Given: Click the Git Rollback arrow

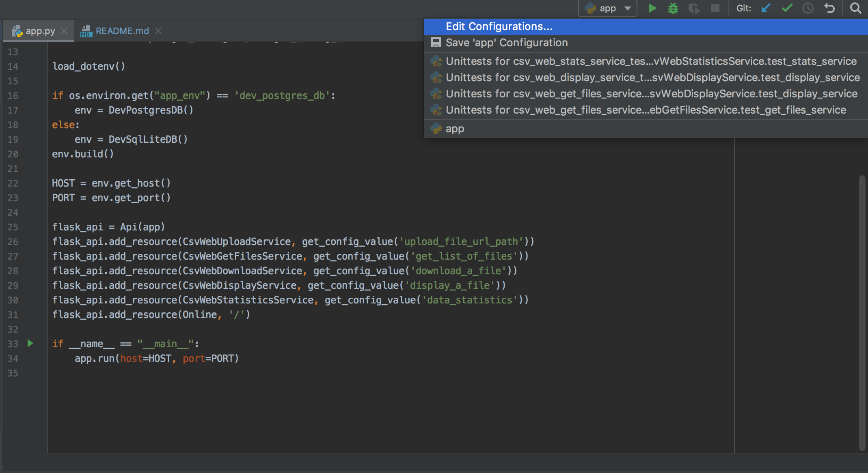Looking at the screenshot, I should [829, 8].
